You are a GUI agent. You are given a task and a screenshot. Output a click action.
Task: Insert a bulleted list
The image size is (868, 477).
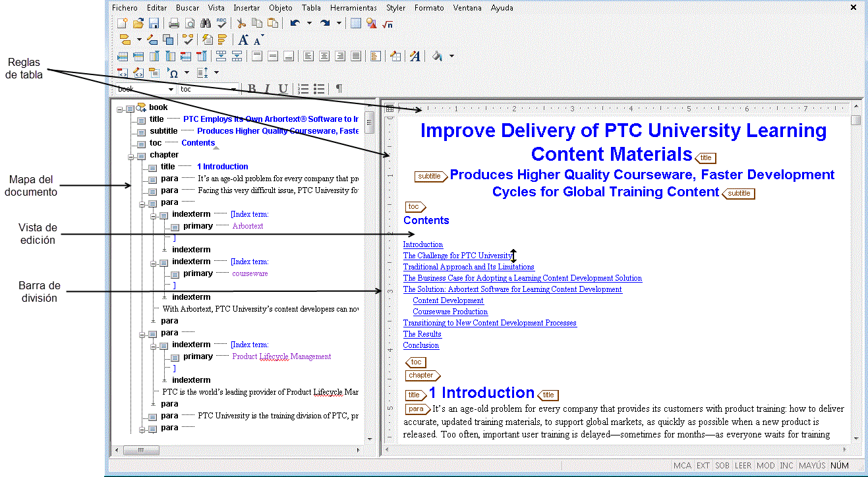319,89
